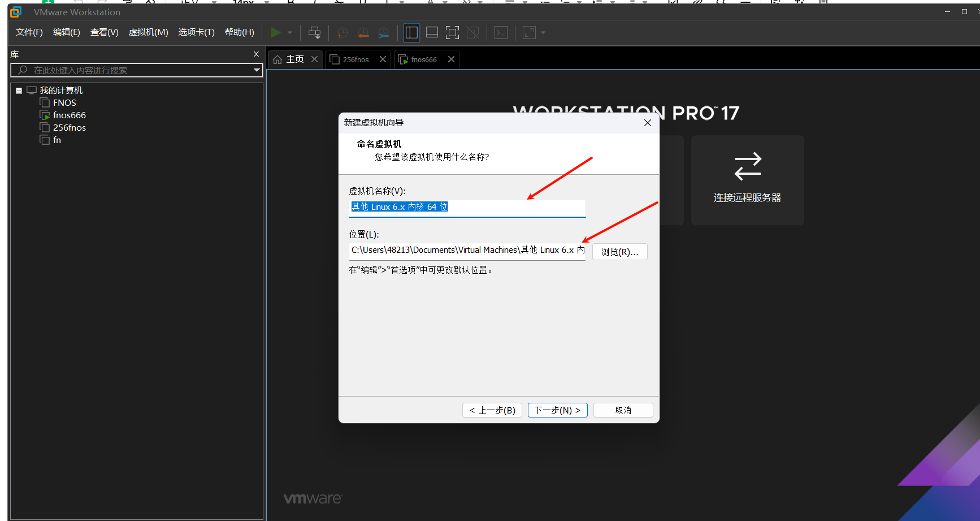Select the 256fnos virtual machine in library
The width and height of the screenshot is (980, 521).
(70, 128)
